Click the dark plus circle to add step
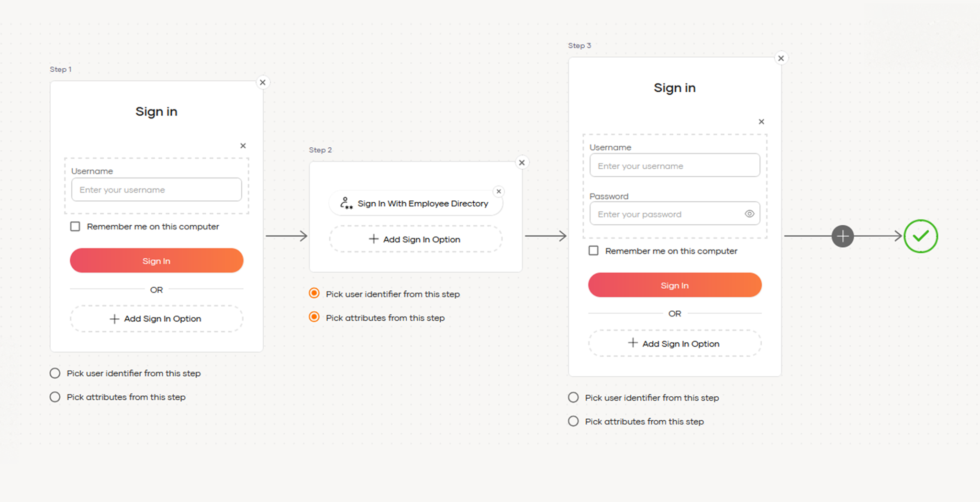This screenshot has width=980, height=502. (x=842, y=236)
